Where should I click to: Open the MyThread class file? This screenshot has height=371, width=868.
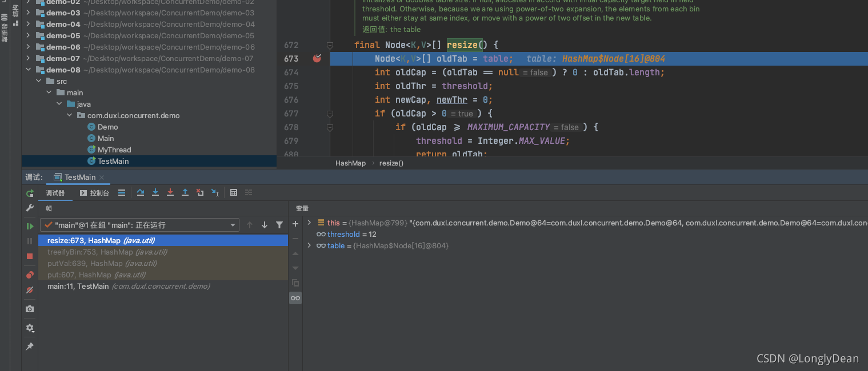pos(114,150)
